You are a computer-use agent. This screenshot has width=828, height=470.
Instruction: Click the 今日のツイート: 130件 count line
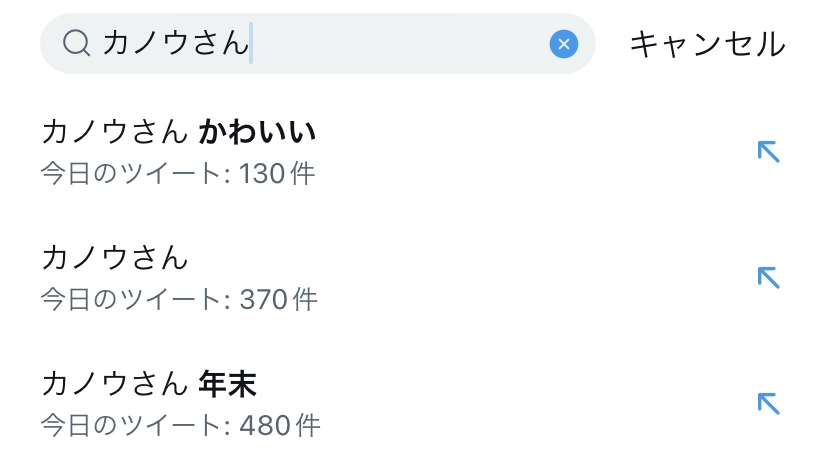tap(178, 173)
